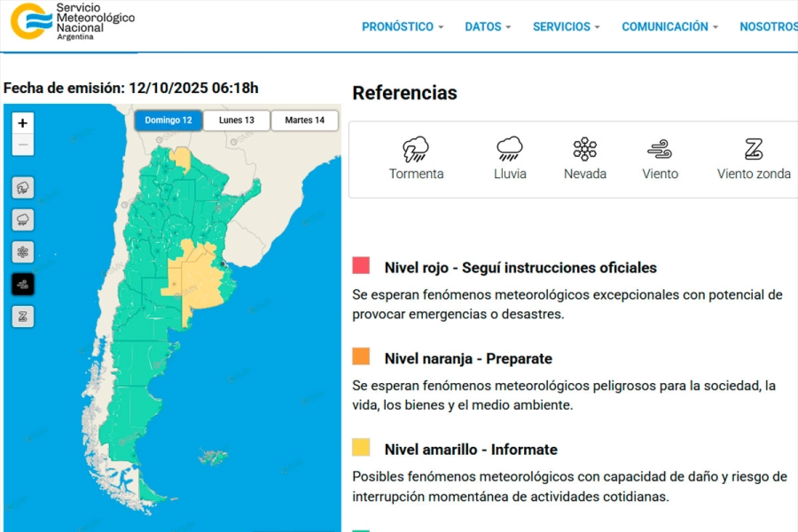This screenshot has height=532, width=798.
Task: Switch the map to Lunes 13
Action: pos(237,121)
